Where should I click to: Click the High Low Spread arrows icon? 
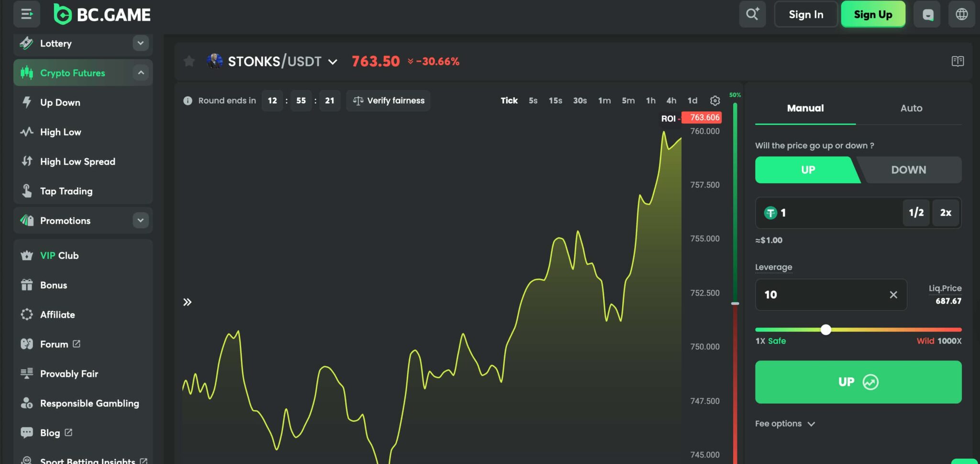point(27,161)
